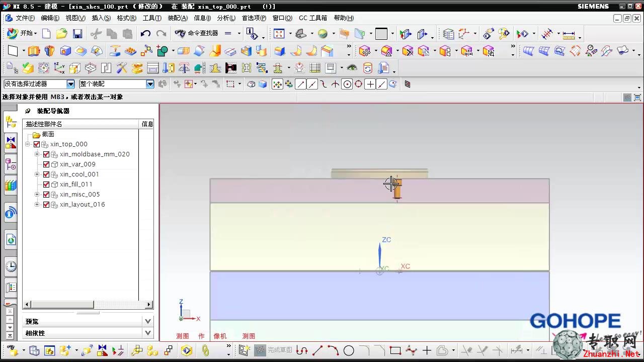
Task: Select the 截面 folder in the navigator
Action: [x=48, y=134]
